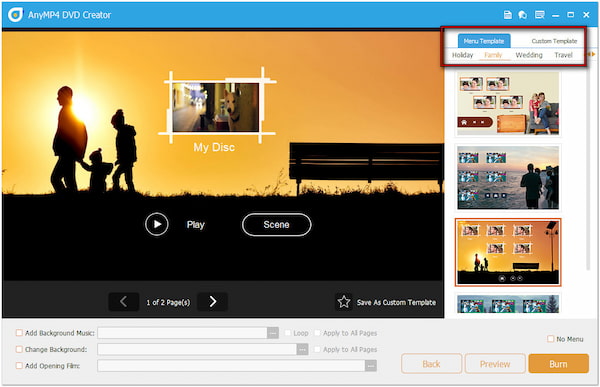Click the orange arrows to show more categories
Image resolution: width=600 pixels, height=387 pixels.
(591, 54)
